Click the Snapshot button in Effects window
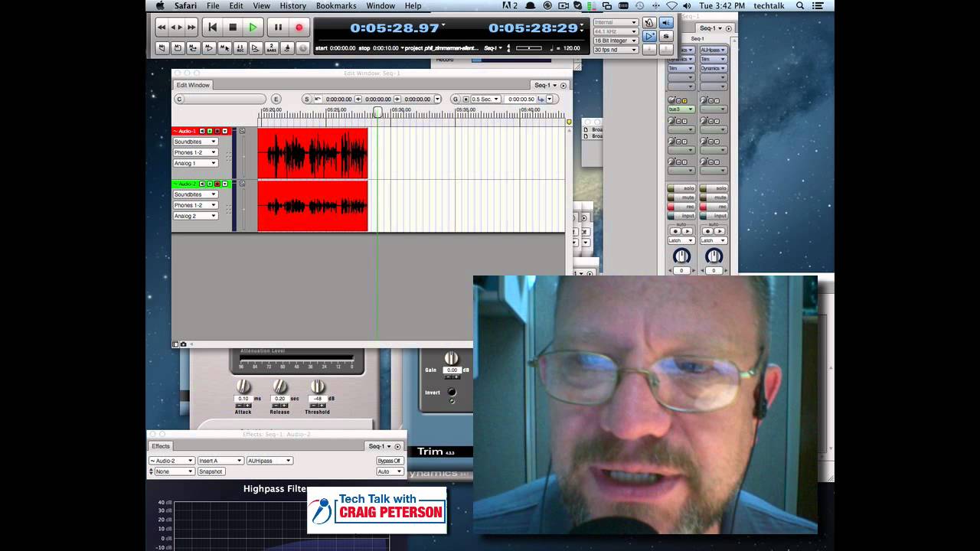980x551 pixels. tap(211, 471)
